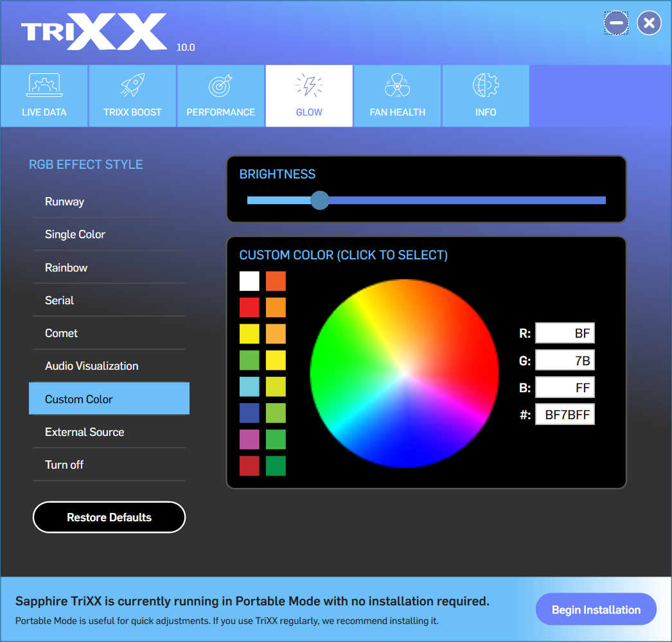Click the target Performance icon
672x642 pixels.
point(220,85)
